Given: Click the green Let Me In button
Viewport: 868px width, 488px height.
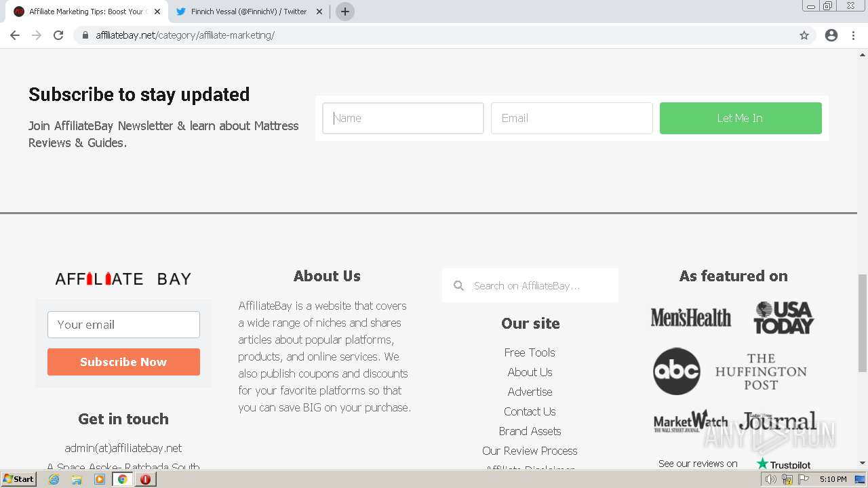Looking at the screenshot, I should pos(741,118).
